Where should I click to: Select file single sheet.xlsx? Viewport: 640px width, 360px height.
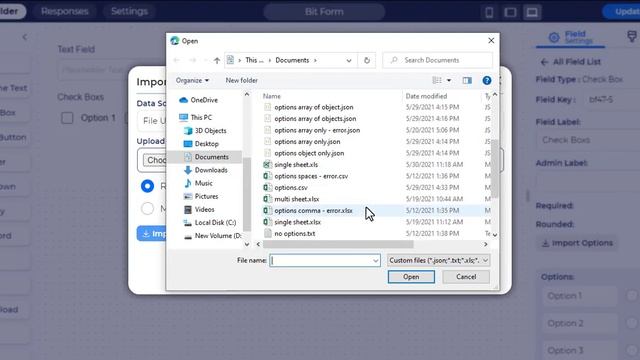[293, 222]
